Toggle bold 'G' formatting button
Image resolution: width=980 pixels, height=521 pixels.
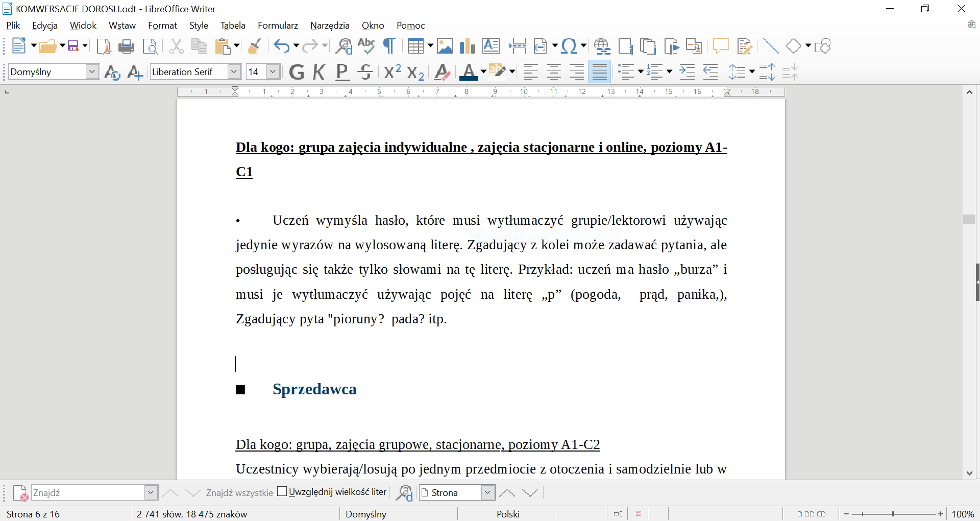[x=296, y=72]
